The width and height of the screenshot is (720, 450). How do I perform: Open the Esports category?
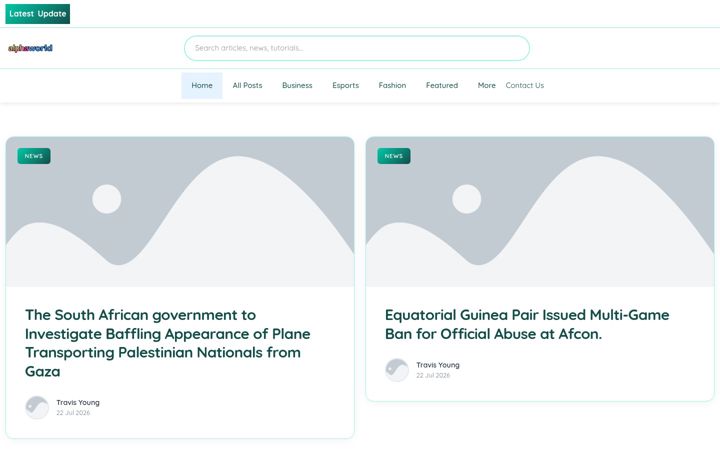click(x=346, y=85)
